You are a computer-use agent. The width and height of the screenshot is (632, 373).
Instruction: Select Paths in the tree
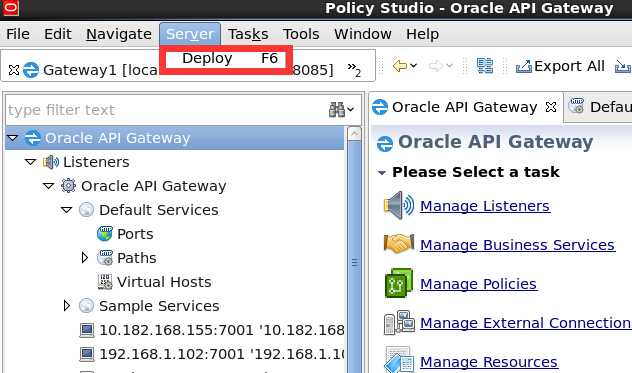pos(137,258)
